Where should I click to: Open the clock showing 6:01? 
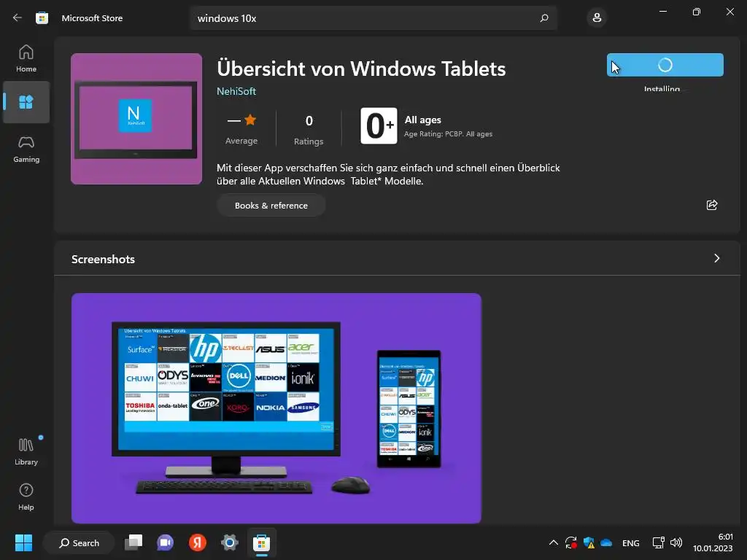[713, 542]
